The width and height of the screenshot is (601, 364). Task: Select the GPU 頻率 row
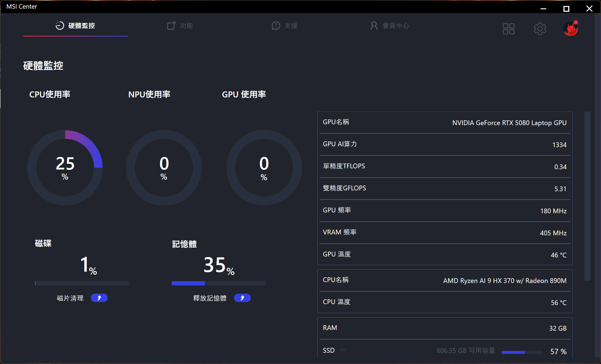(445, 211)
